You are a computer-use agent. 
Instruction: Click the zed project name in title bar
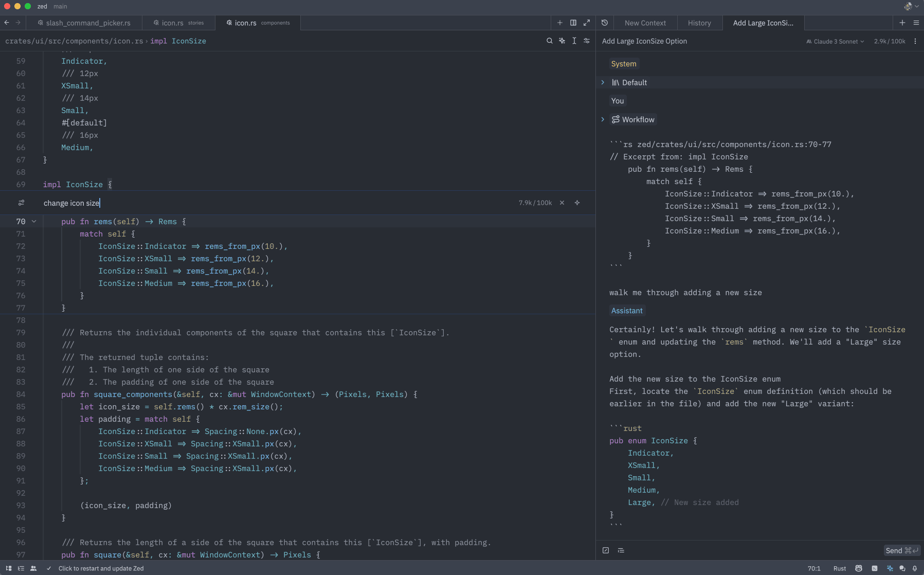click(42, 6)
